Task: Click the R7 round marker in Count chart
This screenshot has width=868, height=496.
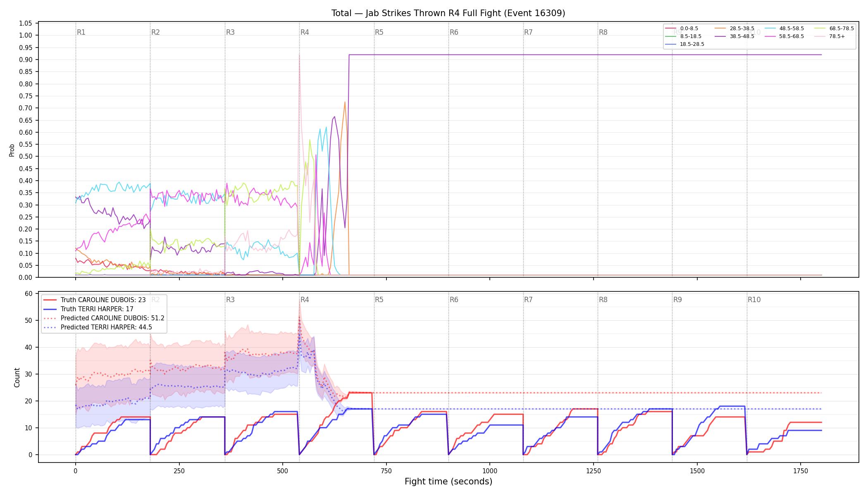Action: tap(528, 300)
